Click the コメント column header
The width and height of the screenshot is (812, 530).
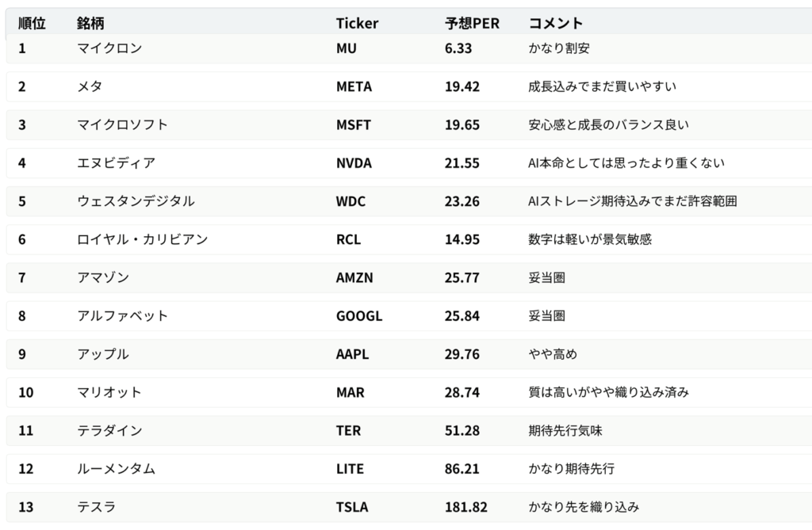(555, 23)
